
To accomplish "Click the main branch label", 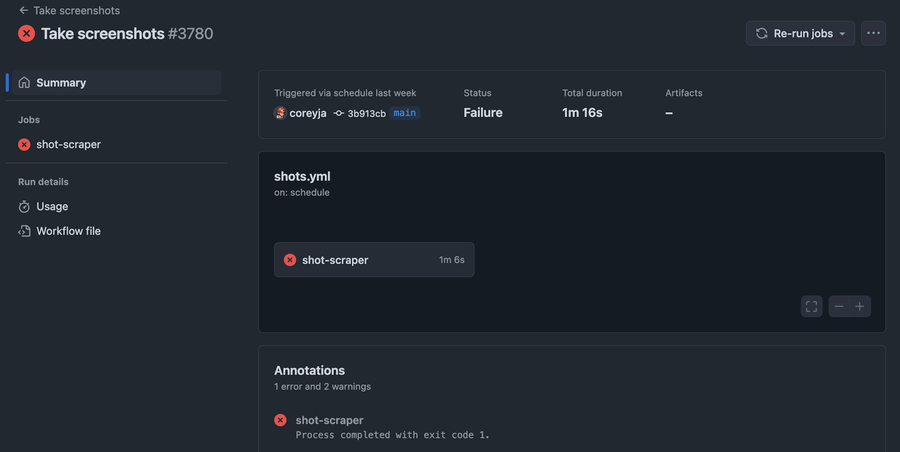I will coord(404,113).
